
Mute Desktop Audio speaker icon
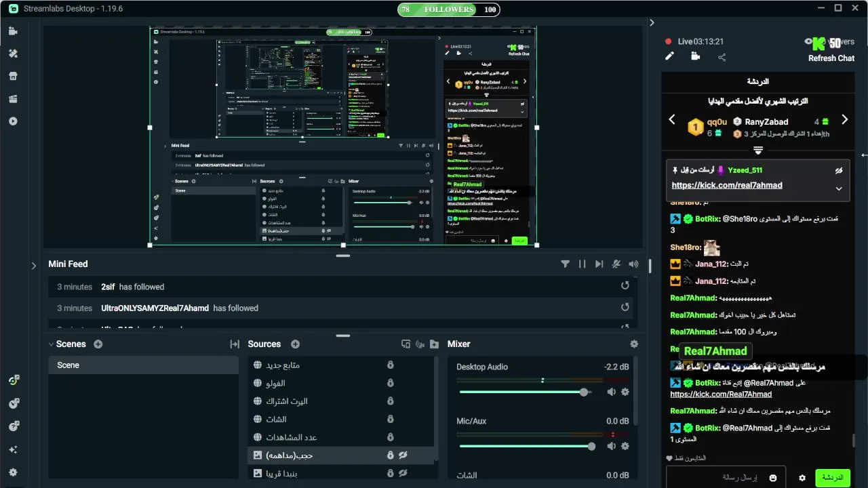(x=611, y=392)
